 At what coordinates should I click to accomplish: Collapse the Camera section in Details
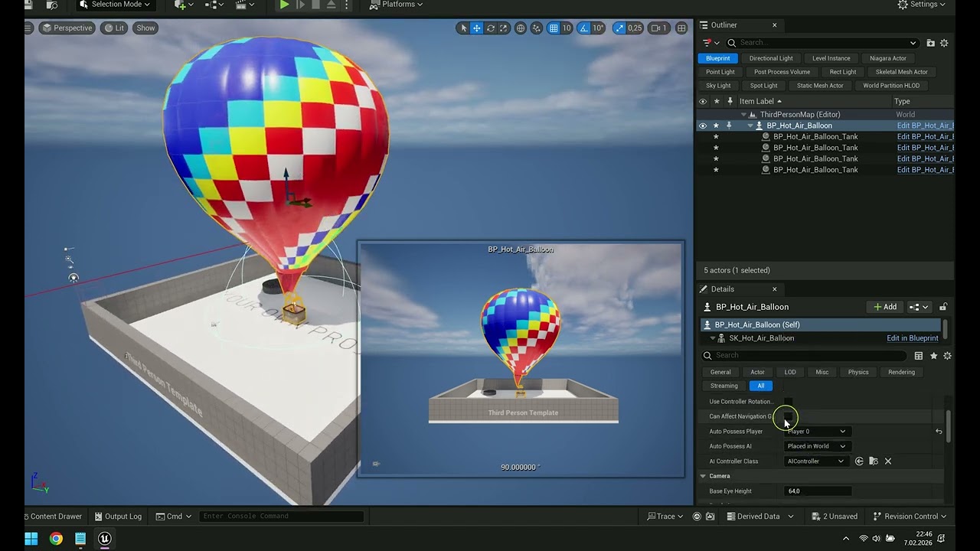coord(703,476)
